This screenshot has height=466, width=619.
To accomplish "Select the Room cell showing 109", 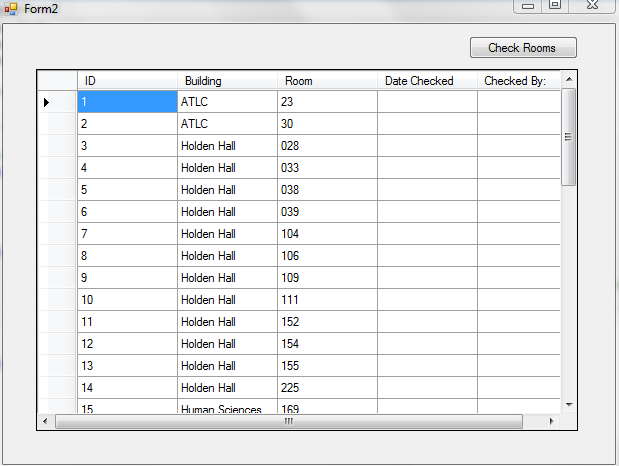I will tap(327, 278).
